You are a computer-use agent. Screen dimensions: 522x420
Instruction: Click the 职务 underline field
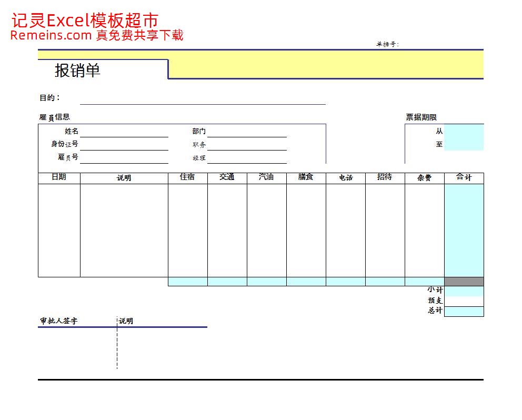(247, 145)
